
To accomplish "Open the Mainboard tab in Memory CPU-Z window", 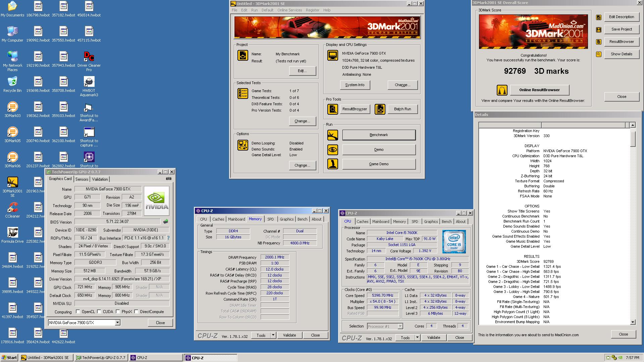I will [x=236, y=219].
